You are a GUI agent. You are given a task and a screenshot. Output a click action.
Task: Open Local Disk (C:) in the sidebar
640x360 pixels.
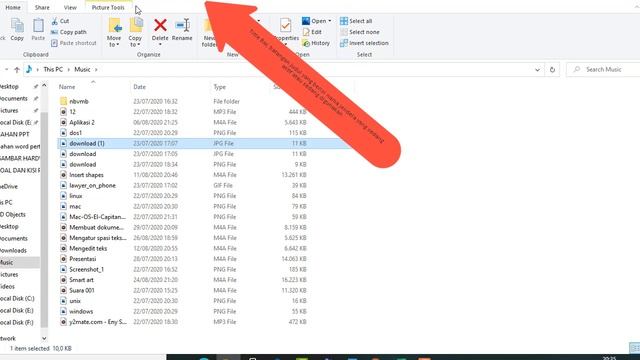17,299
